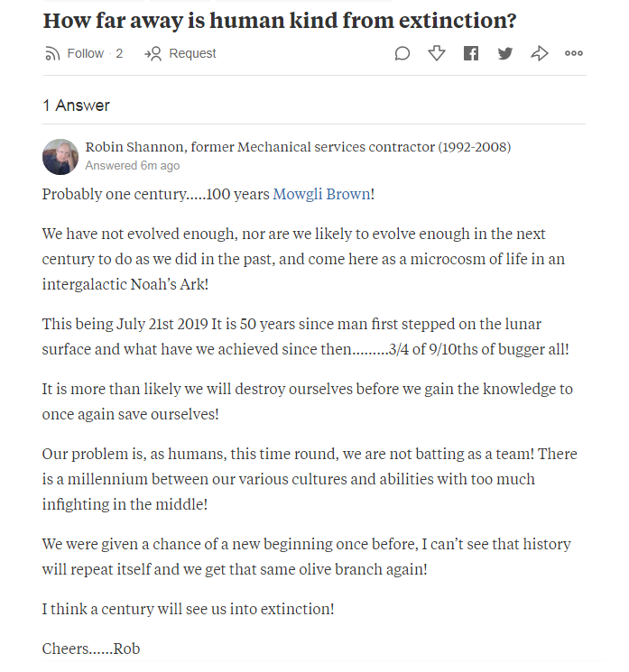
Task: Share the question on Twitter
Action: (505, 54)
